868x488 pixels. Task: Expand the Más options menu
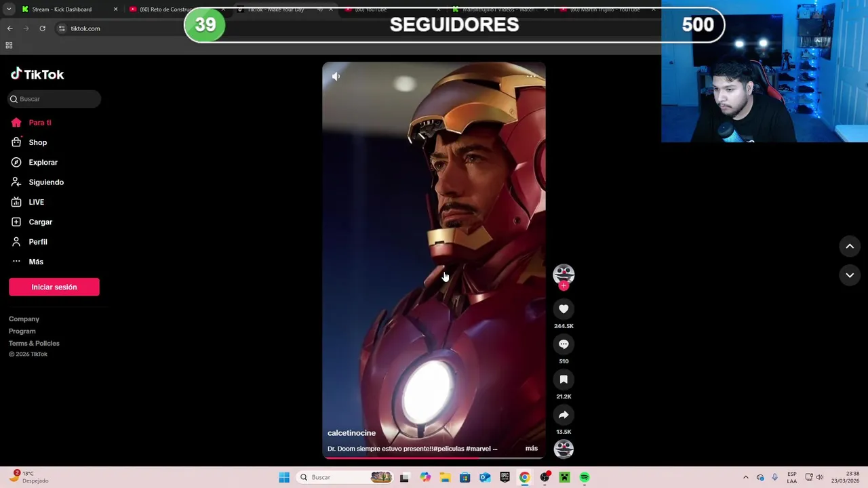(27, 262)
